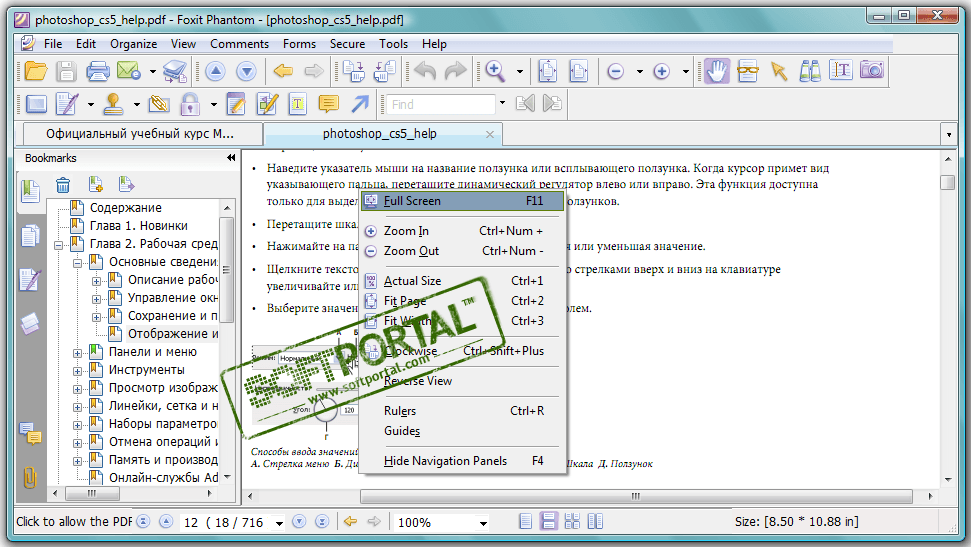Choose Full Screen from the View menu

tap(463, 201)
